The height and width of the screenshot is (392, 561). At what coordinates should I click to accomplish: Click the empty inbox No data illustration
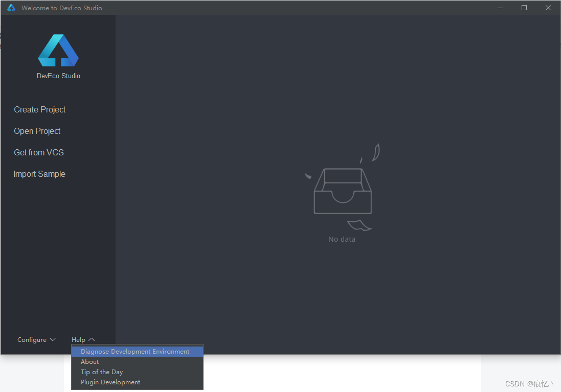[x=343, y=188]
